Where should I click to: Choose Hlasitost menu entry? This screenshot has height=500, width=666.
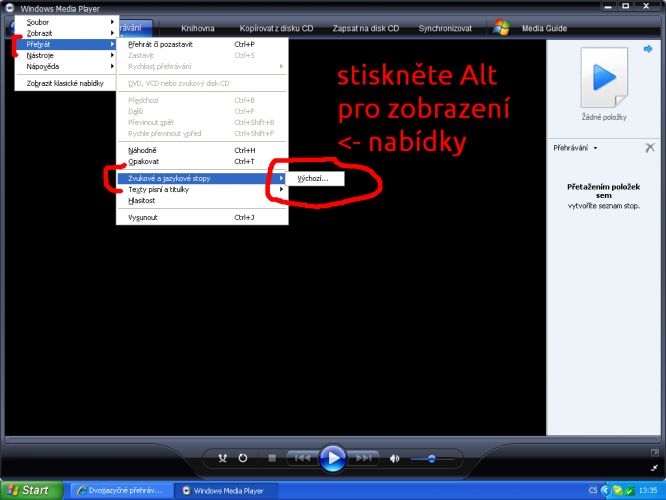click(202, 201)
